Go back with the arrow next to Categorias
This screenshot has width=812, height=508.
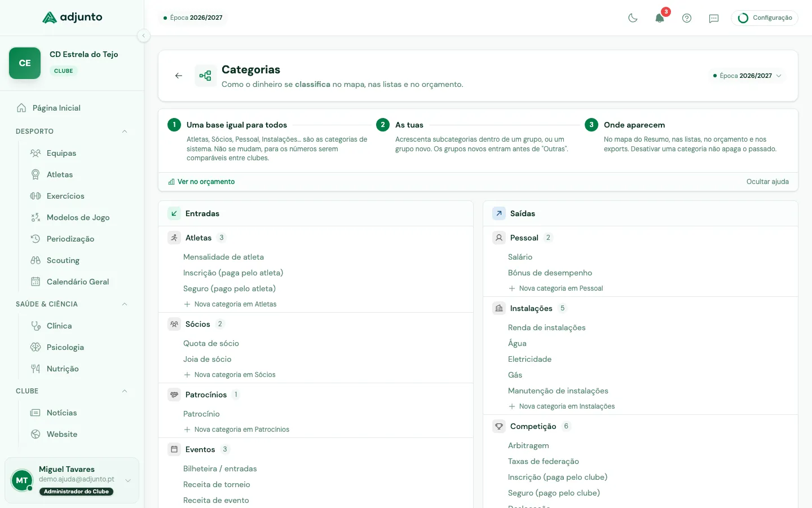179,76
